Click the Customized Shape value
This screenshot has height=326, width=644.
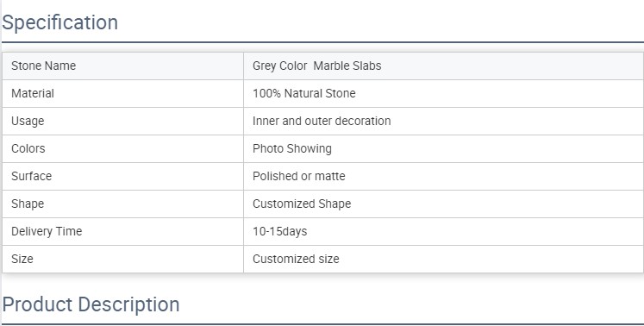(302, 204)
